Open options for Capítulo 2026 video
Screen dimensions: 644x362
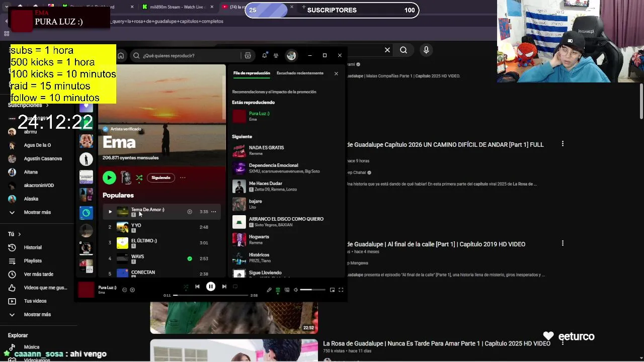562,144
